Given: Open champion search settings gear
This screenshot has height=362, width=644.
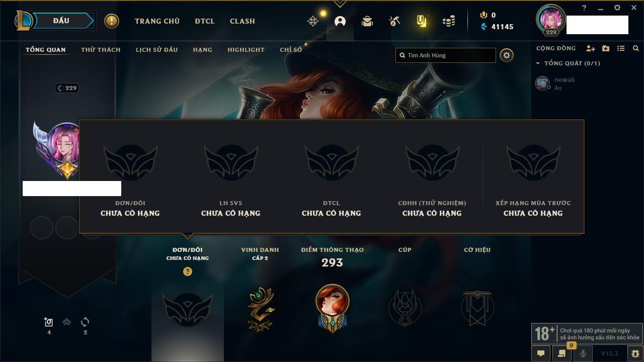Looking at the screenshot, I should click(507, 55).
